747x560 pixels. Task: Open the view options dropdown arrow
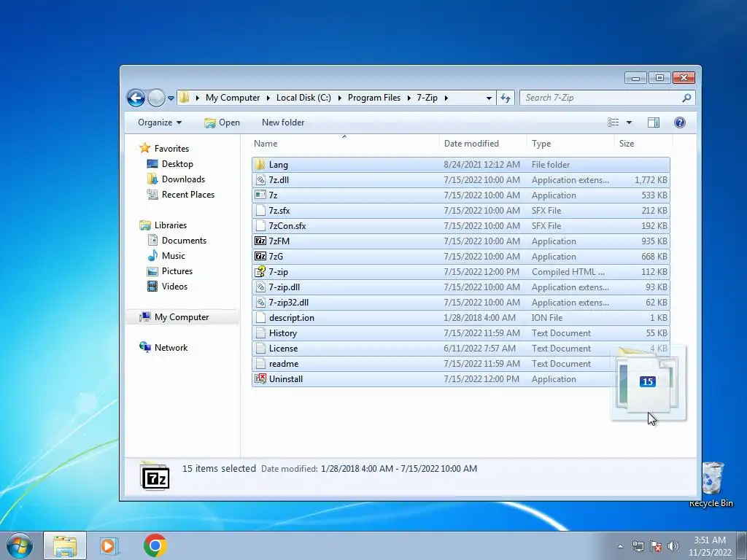[629, 122]
